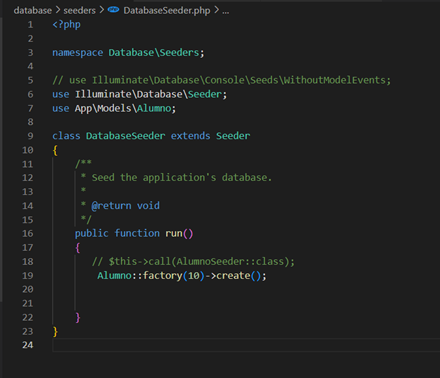Click the 'public' keyword on line 16
440x378 pixels.
tap(92, 233)
